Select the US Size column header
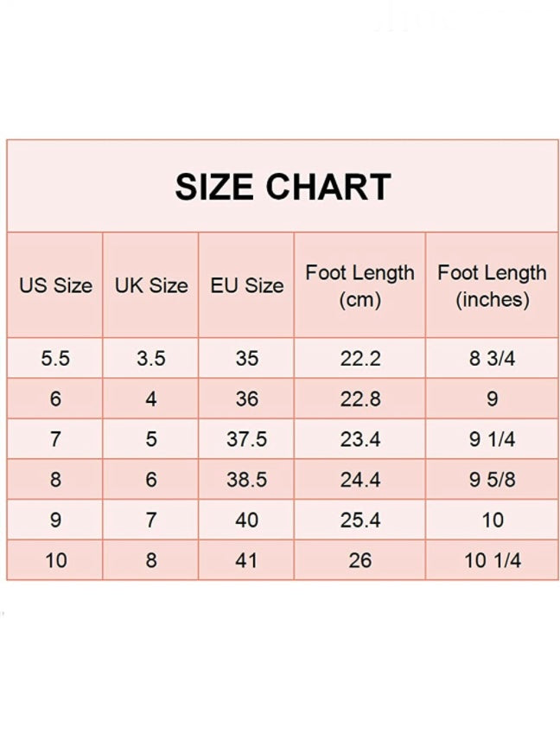Viewport: 560px width, 747px height. coord(55,285)
